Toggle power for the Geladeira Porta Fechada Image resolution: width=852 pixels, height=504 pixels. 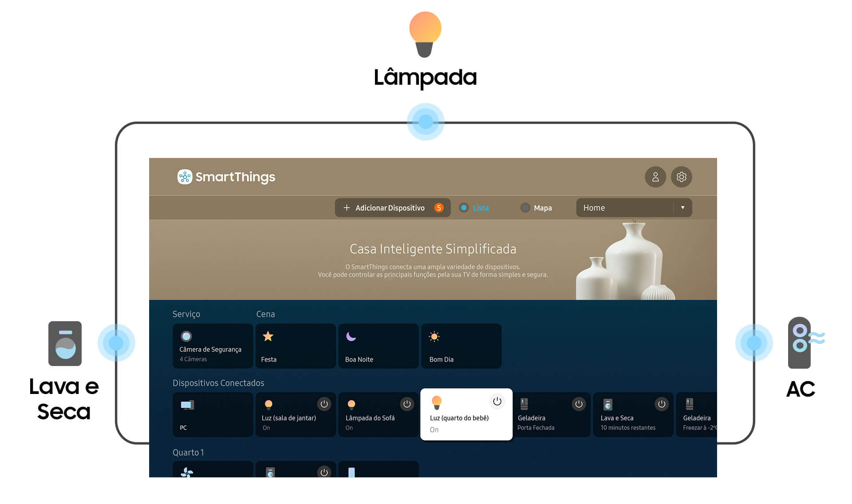coord(579,404)
